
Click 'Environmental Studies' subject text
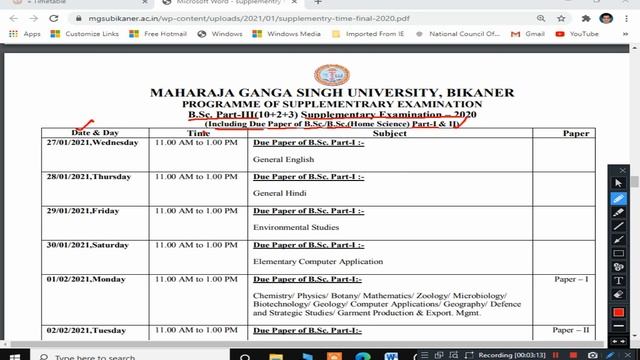(296, 227)
